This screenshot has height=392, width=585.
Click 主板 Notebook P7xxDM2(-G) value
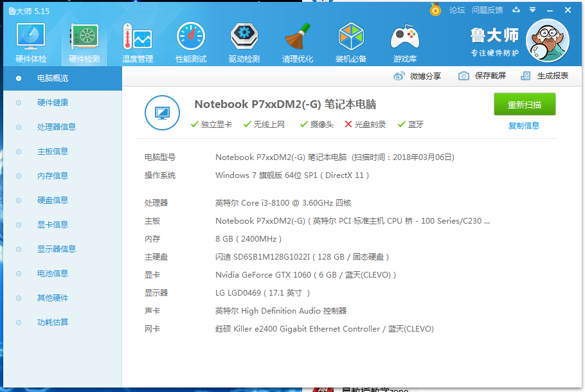tap(352, 221)
